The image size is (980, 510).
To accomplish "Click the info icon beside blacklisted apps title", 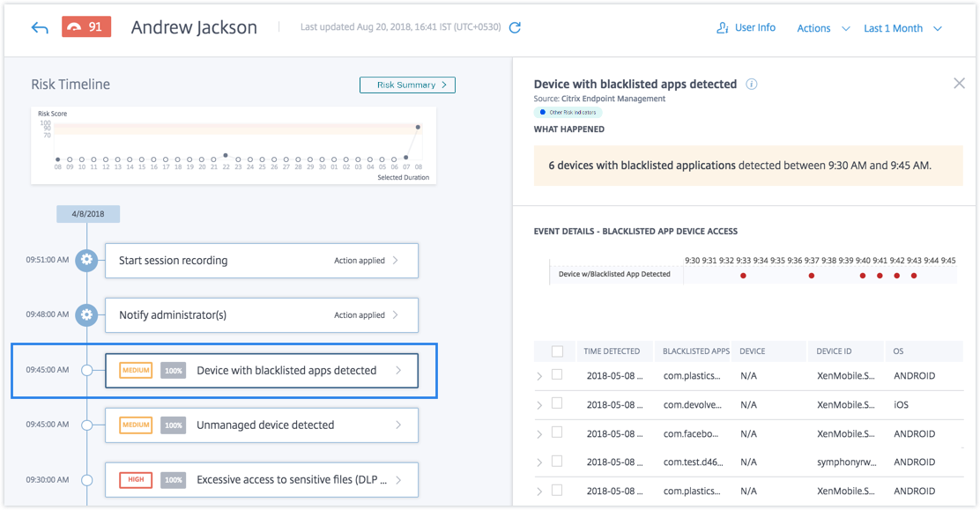I will [x=752, y=85].
